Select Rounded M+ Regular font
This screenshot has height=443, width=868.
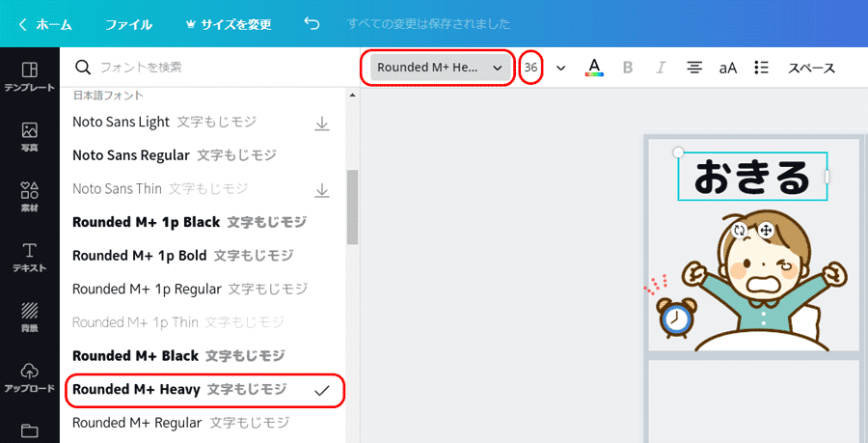pyautogui.click(x=203, y=423)
